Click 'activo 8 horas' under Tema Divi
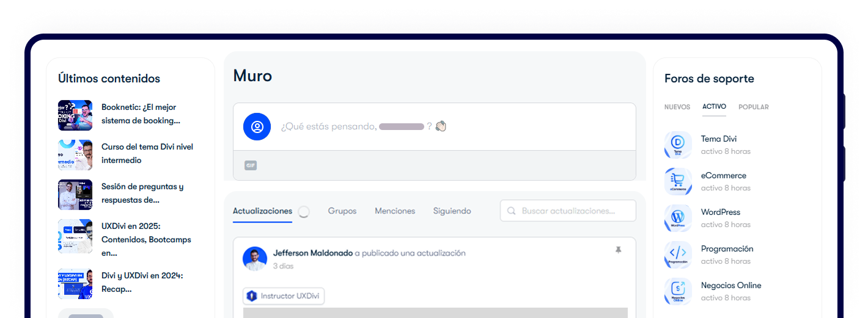This screenshot has width=868, height=318. (x=726, y=151)
